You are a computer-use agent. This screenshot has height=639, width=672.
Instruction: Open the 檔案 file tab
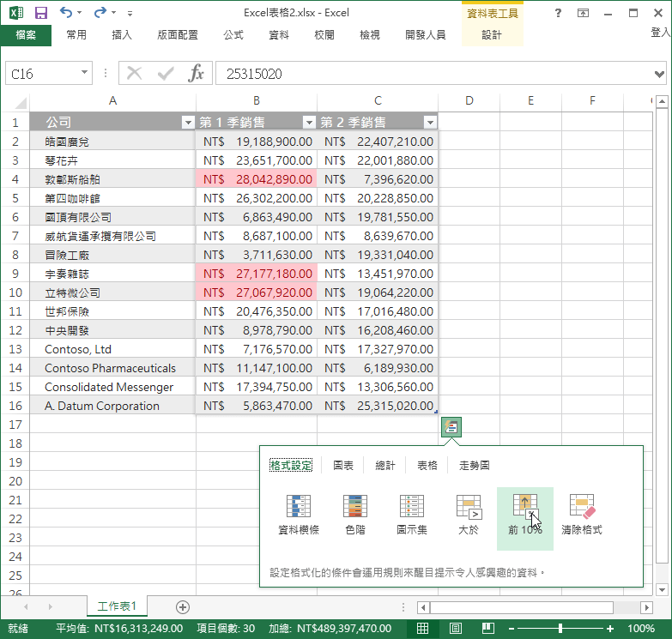point(26,34)
